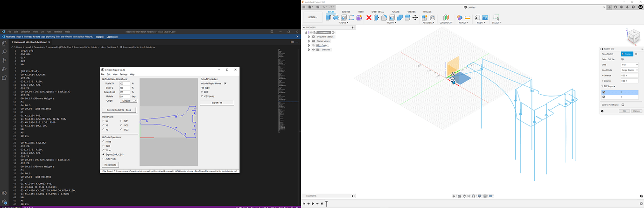Open G-Code Ripper View menu
This screenshot has height=208, width=644.
point(115,74)
